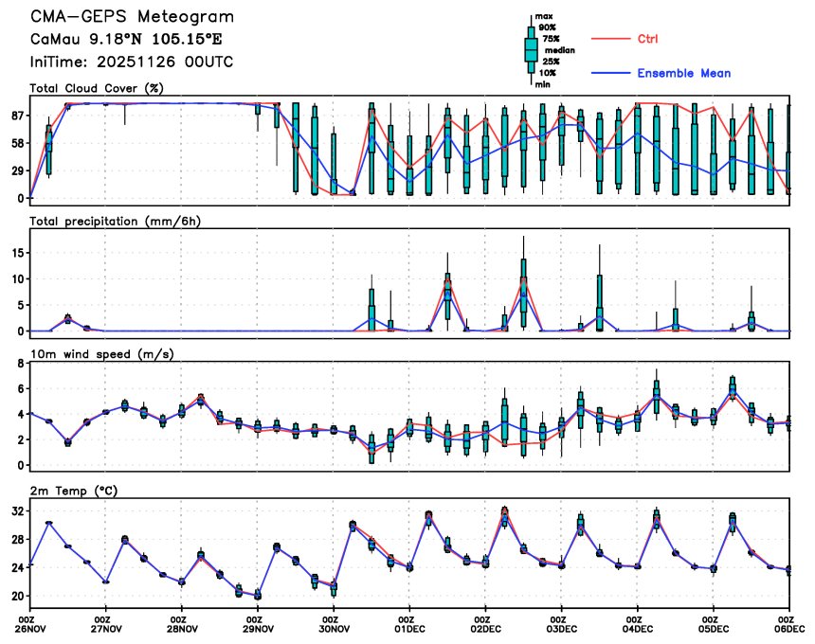The image size is (815, 644).
Task: Click the red Ctrl legend line
Action: coord(610,39)
